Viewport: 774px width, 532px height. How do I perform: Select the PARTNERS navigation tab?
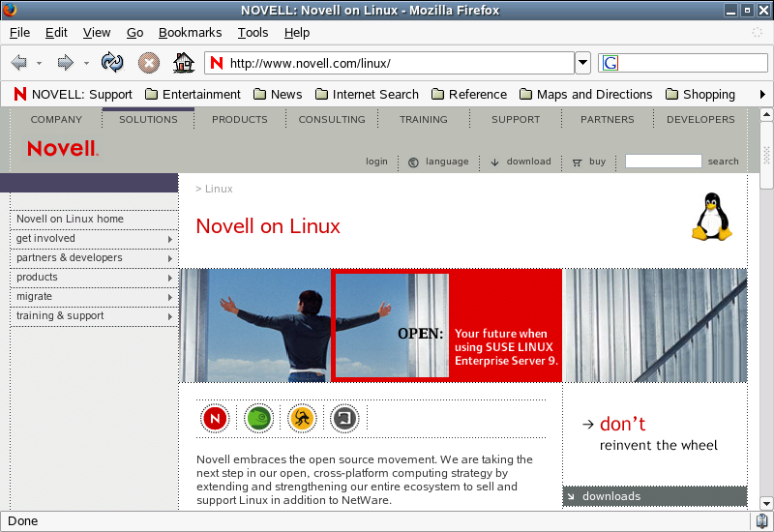click(608, 119)
